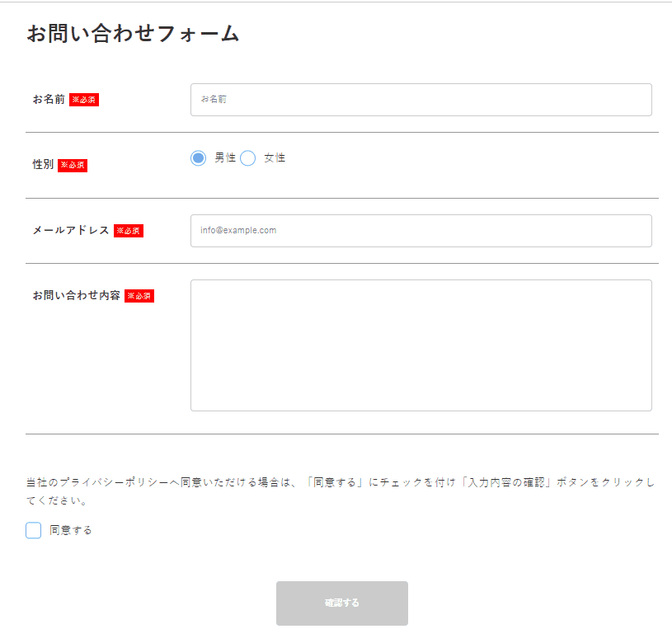This screenshot has height=629, width=672.
Task: Click the お問い合わせフォーム page heading
Action: [133, 34]
